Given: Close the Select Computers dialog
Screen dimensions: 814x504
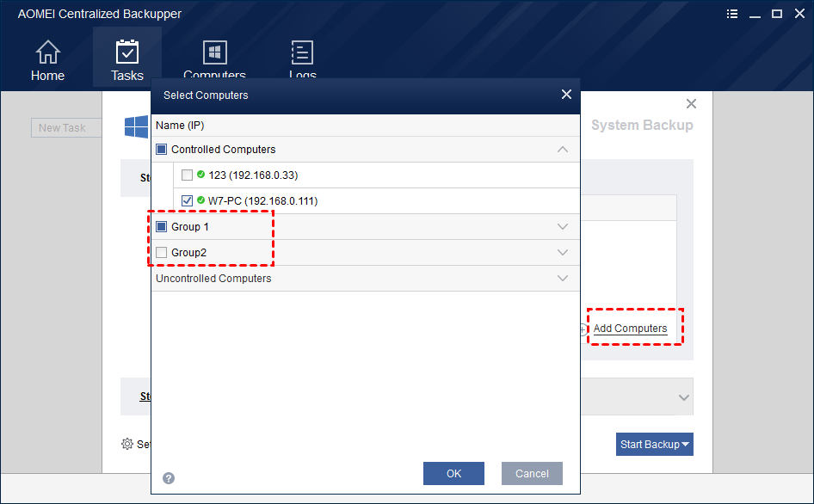Looking at the screenshot, I should tap(566, 95).
